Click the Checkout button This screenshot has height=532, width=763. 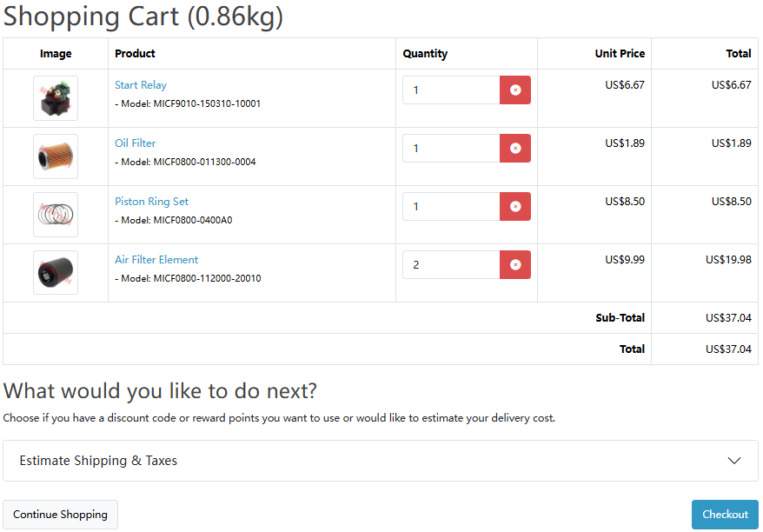pos(725,515)
